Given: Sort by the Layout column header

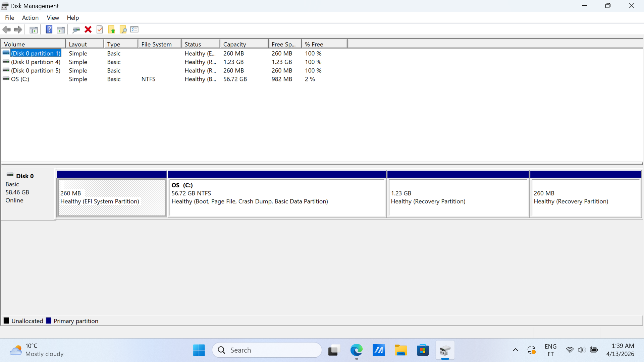Looking at the screenshot, I should coord(85,44).
